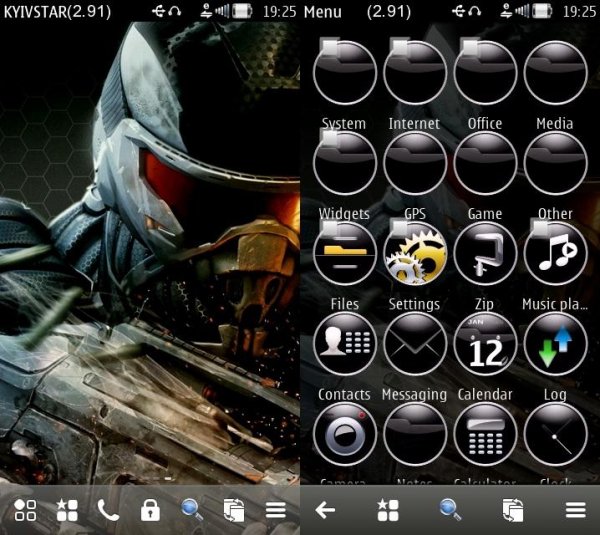Open Messaging envelope icon
The height and width of the screenshot is (535, 600).
coord(415,344)
